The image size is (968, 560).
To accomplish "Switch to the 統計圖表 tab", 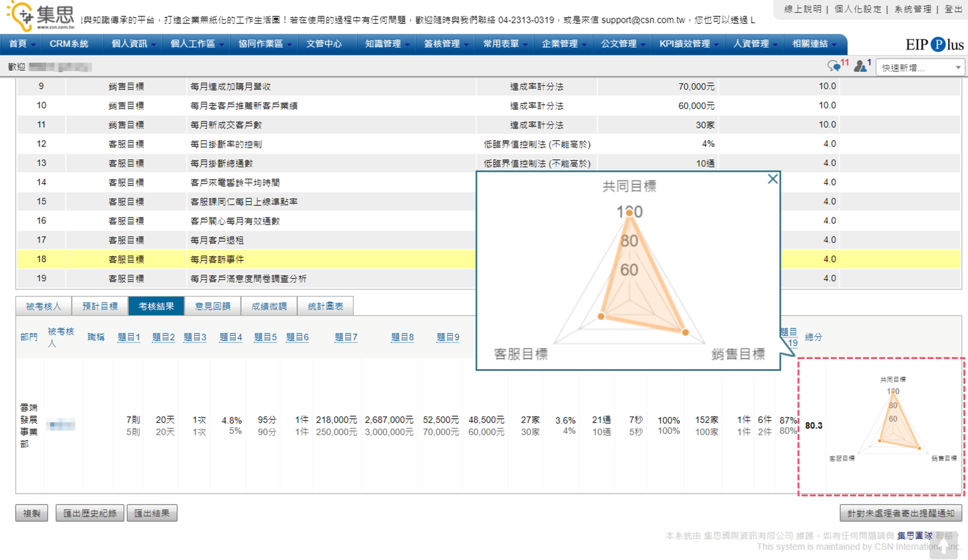I will (x=325, y=306).
